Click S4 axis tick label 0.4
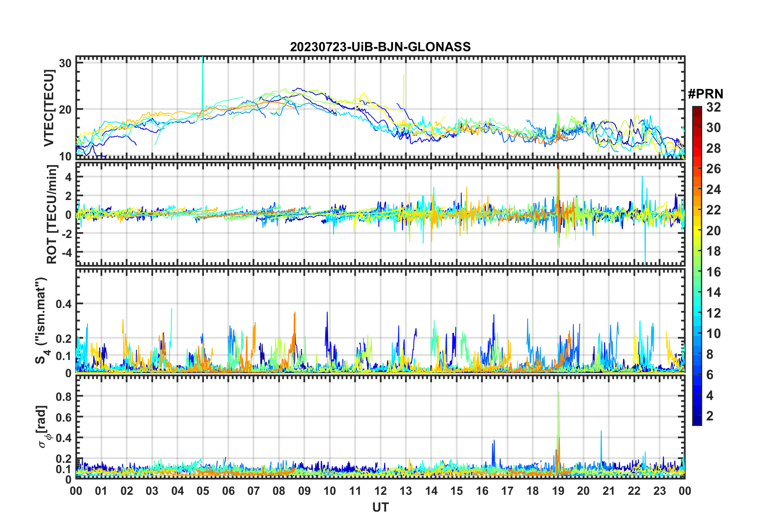This screenshot has width=761, height=532. 63,304
